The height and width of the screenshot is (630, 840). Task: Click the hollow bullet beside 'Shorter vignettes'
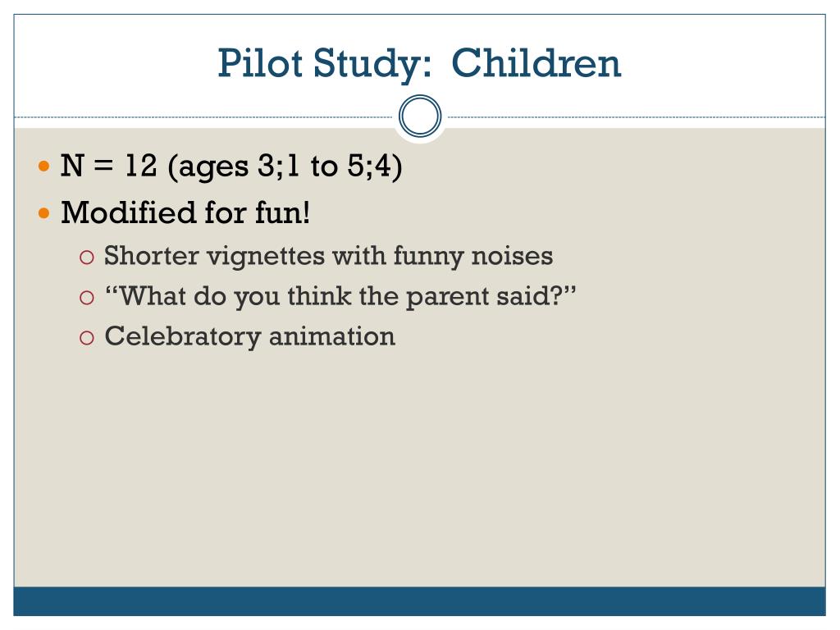[87, 258]
